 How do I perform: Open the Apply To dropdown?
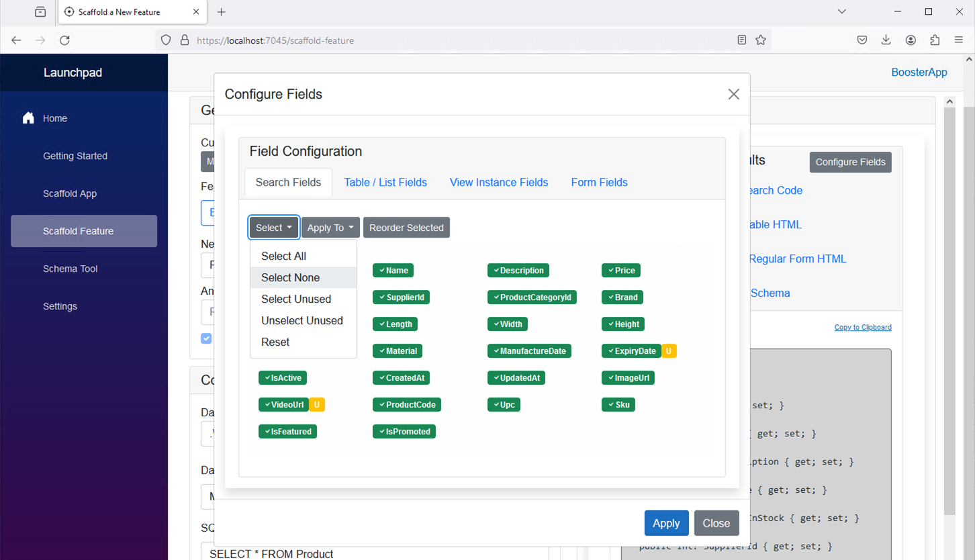pyautogui.click(x=330, y=228)
